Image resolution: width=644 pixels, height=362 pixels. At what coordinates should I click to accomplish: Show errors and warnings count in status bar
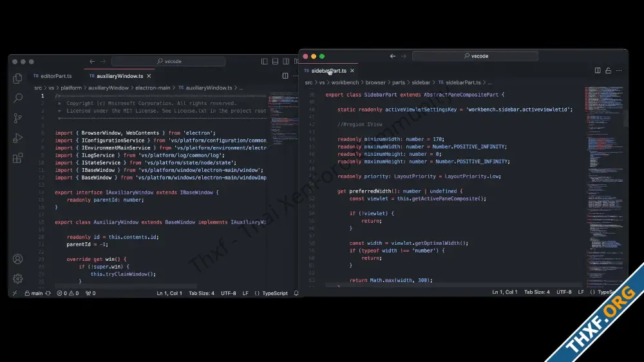68,293
